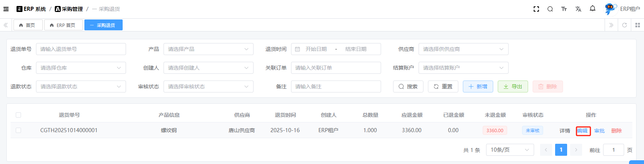Toggle the hamburger sidebar menu icon

tap(6, 9)
